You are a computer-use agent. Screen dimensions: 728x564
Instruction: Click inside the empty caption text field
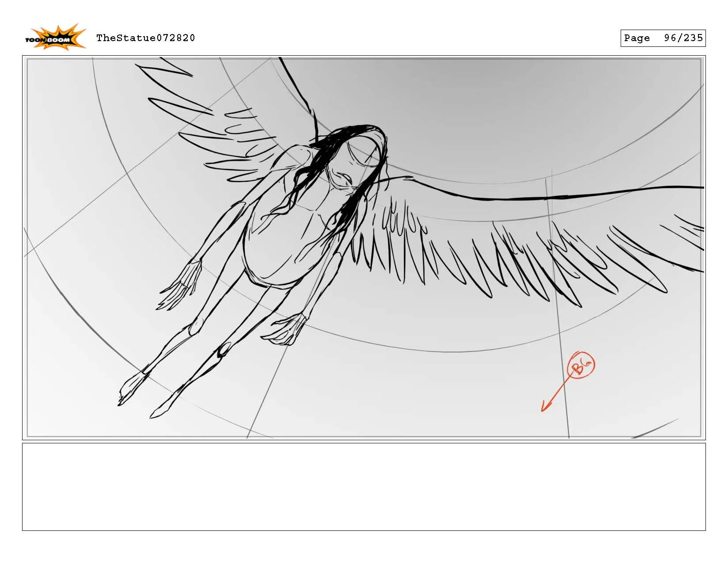(x=364, y=486)
